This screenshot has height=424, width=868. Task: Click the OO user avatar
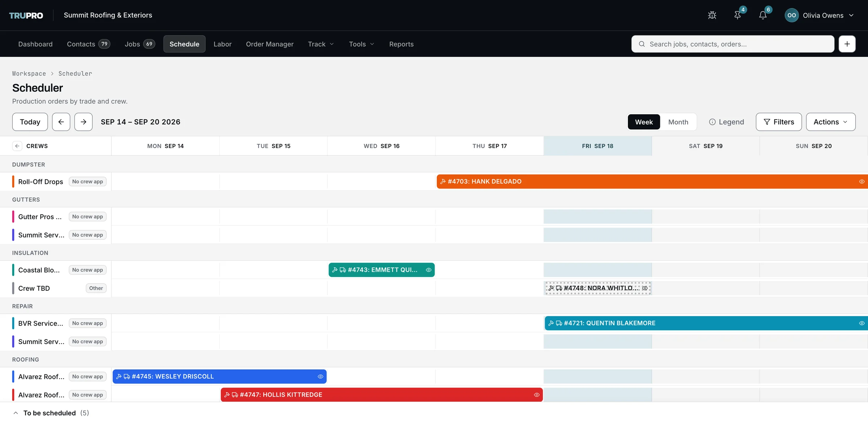(x=791, y=15)
